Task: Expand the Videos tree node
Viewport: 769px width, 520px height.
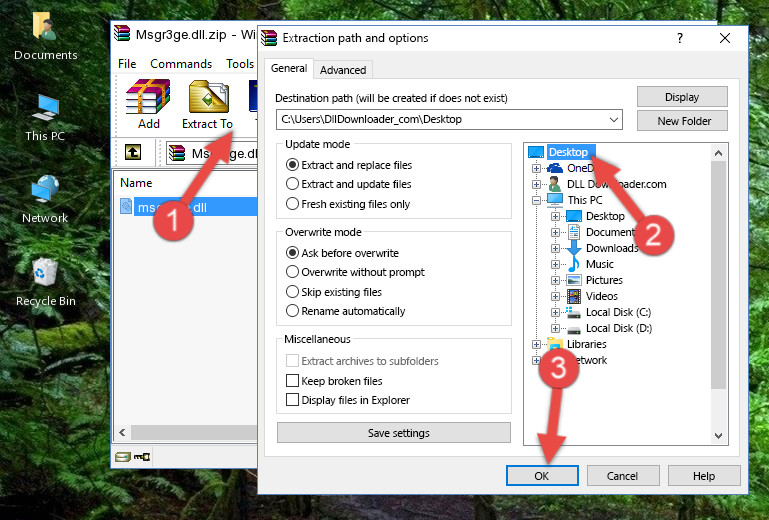Action: point(555,296)
